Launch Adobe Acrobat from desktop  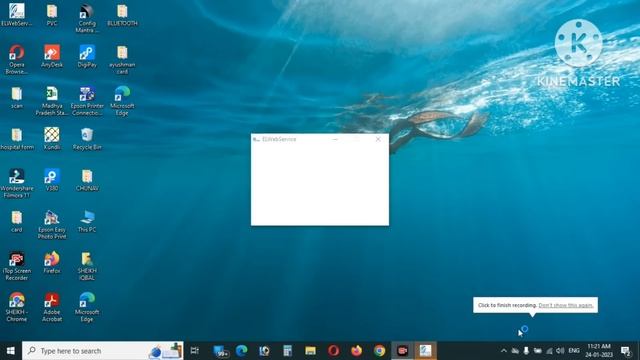pyautogui.click(x=52, y=307)
